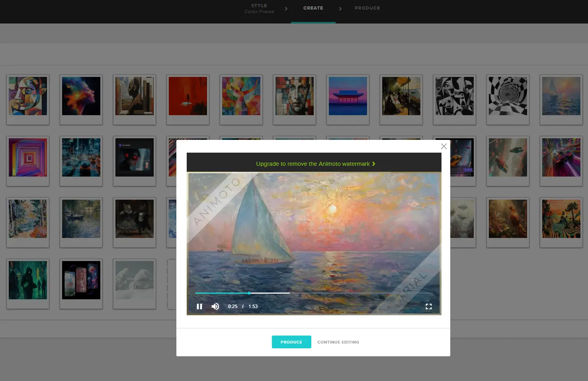The height and width of the screenshot is (381, 588).
Task: Go to the Produce step tab
Action: 367,8
